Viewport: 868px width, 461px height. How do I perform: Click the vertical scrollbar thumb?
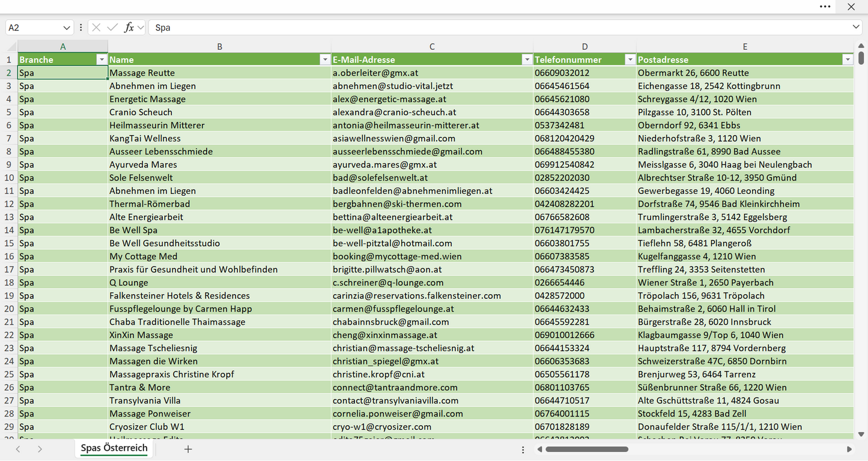pyautogui.click(x=861, y=58)
